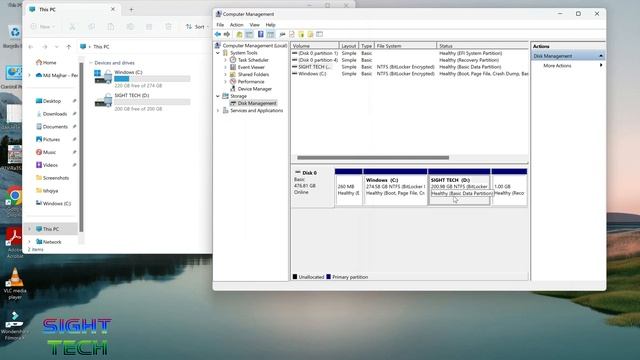Expand the Task Scheduler node arrow
Screen dimensions: 640x360
[x=225, y=60]
